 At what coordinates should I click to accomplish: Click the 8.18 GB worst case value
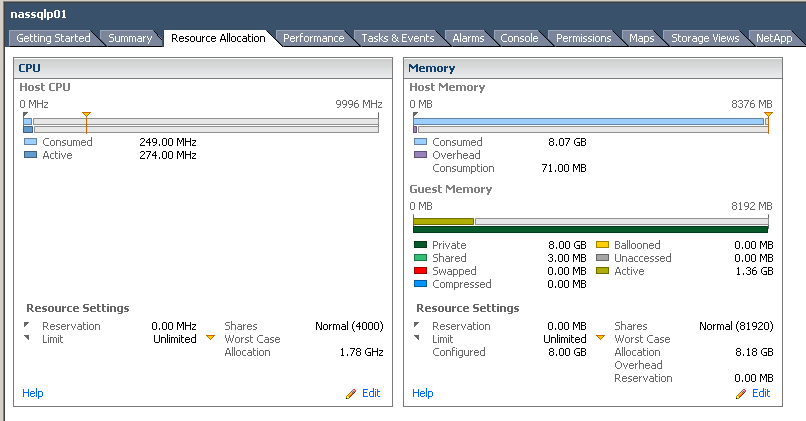click(754, 352)
